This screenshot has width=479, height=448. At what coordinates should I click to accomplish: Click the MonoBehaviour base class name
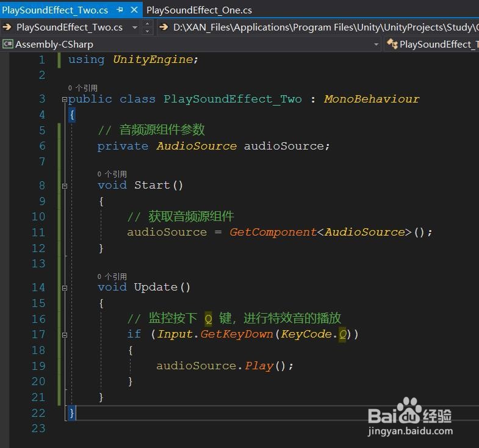372,99
